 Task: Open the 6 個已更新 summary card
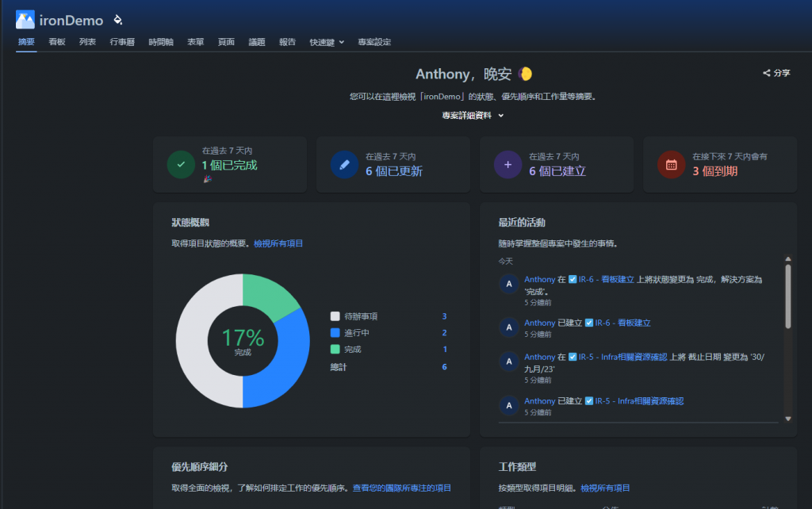coord(393,165)
